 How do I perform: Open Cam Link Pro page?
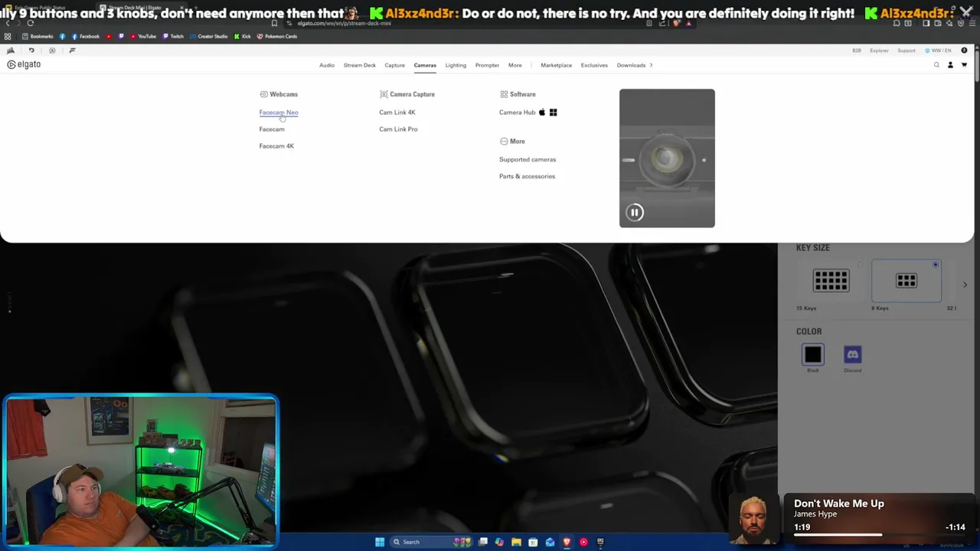(398, 129)
